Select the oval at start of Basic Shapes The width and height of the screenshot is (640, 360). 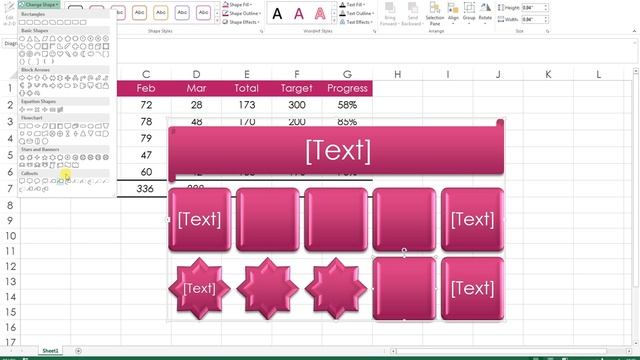pyautogui.click(x=22, y=38)
